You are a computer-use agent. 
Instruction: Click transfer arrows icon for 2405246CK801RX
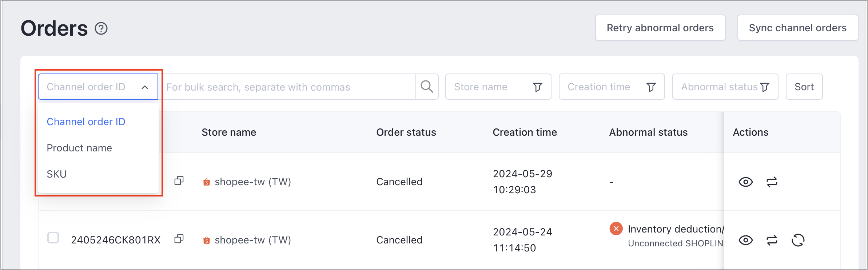click(772, 240)
